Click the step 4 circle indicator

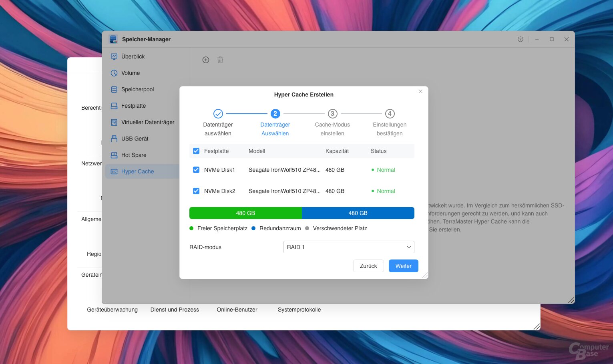(390, 114)
